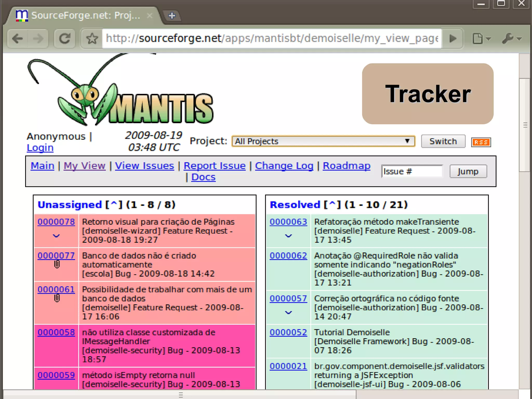Click text "Banco de dados não é criado automaticamente"

click(x=139, y=260)
